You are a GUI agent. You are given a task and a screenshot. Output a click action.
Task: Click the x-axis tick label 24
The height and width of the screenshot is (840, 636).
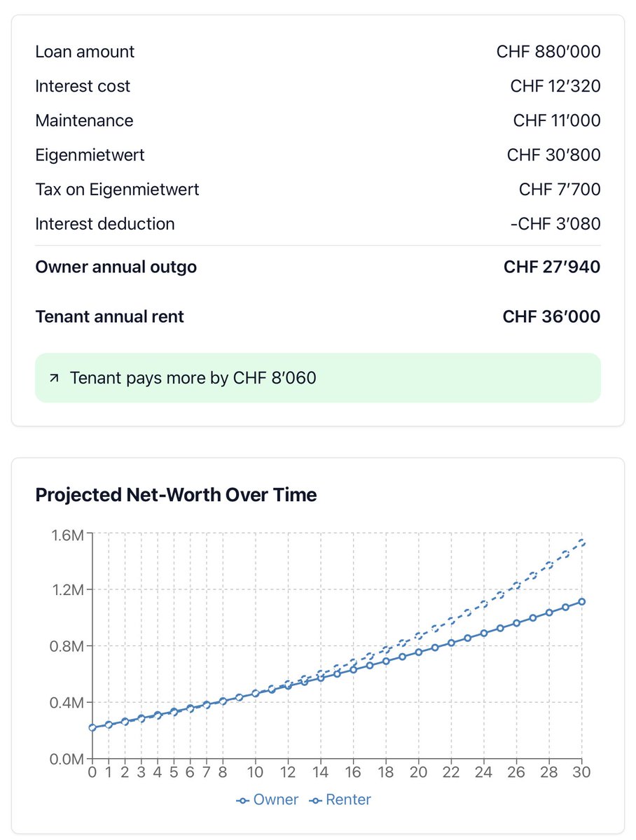[484, 773]
